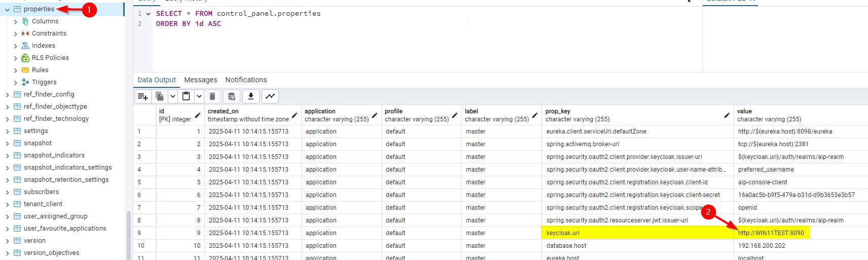The image size is (868, 260).
Task: Click the edit pencil on prop_key column
Action: (727, 115)
